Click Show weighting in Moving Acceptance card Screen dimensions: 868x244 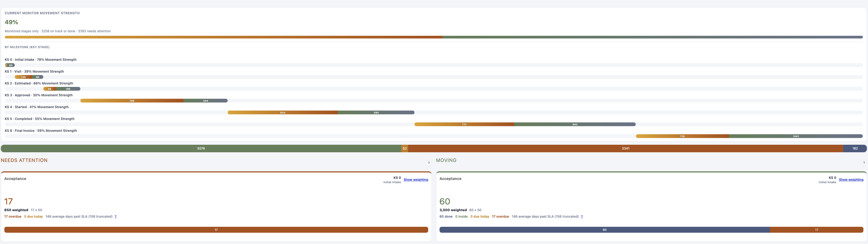pyautogui.click(x=851, y=180)
